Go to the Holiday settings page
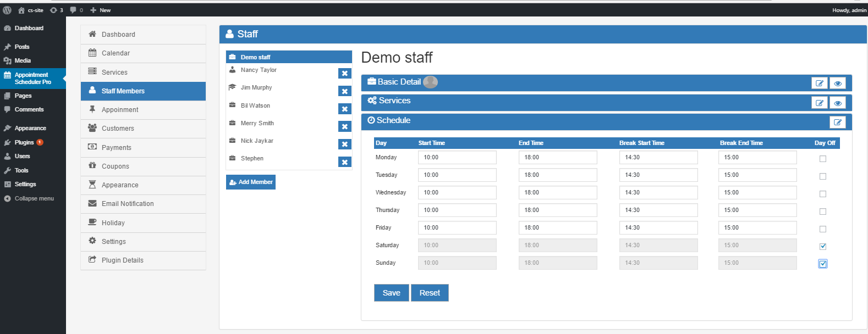Image resolution: width=868 pixels, height=334 pixels. click(x=113, y=223)
